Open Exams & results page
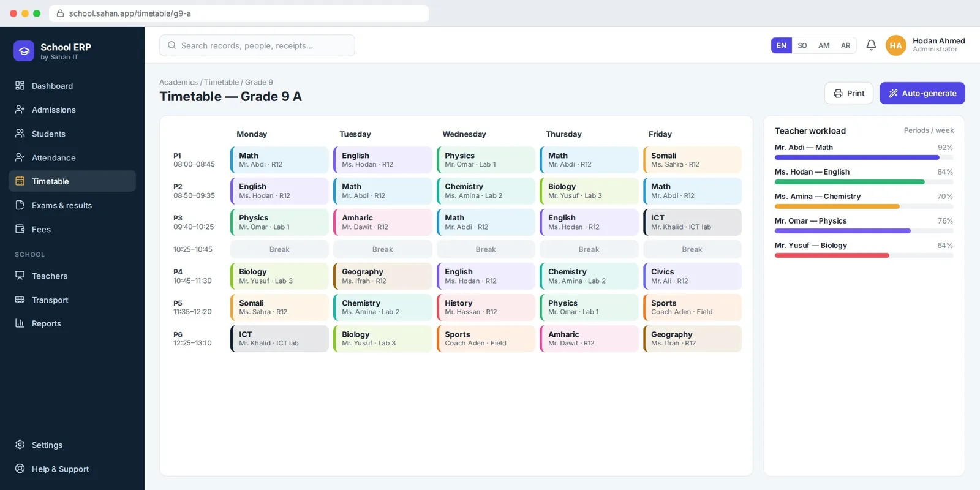 72,205
